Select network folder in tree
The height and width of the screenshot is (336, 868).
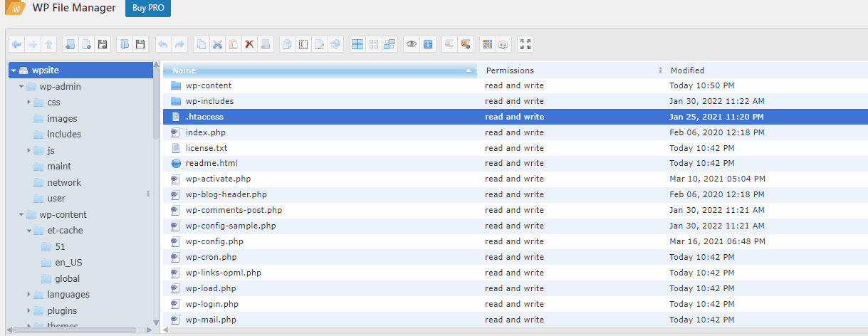(58, 182)
